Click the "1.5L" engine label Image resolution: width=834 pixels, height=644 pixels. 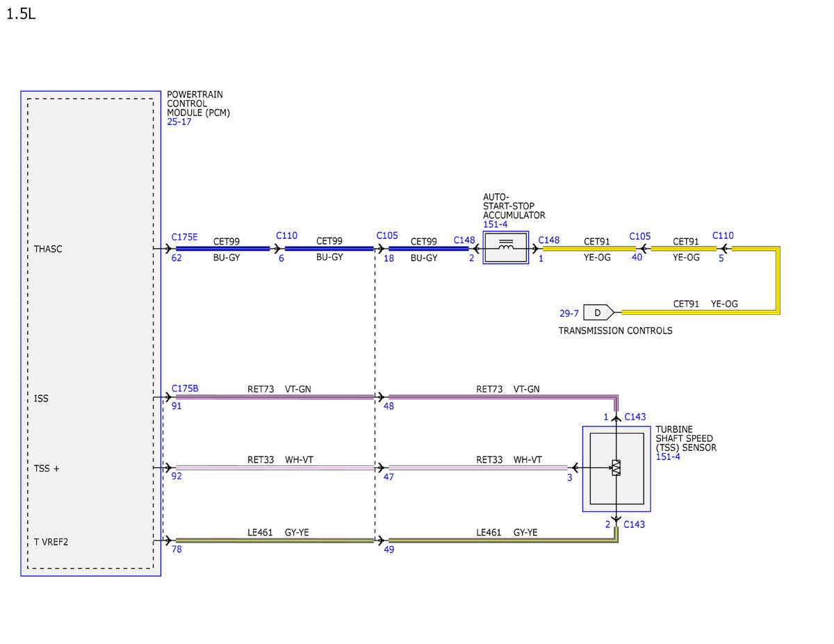pos(21,15)
